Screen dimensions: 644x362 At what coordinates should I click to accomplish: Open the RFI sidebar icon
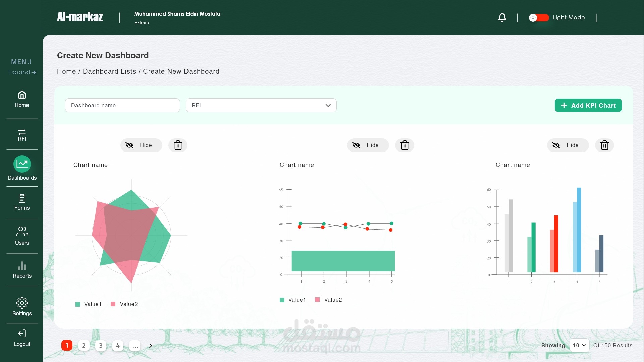click(x=22, y=135)
